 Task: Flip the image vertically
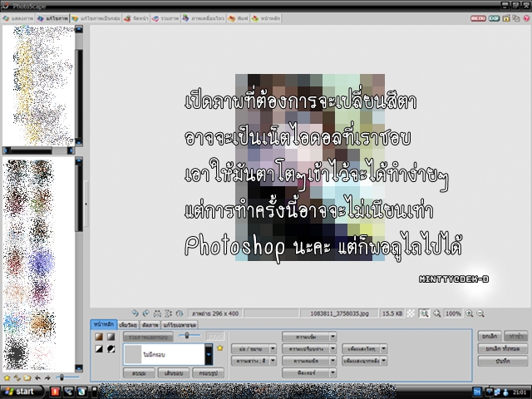coord(168,313)
